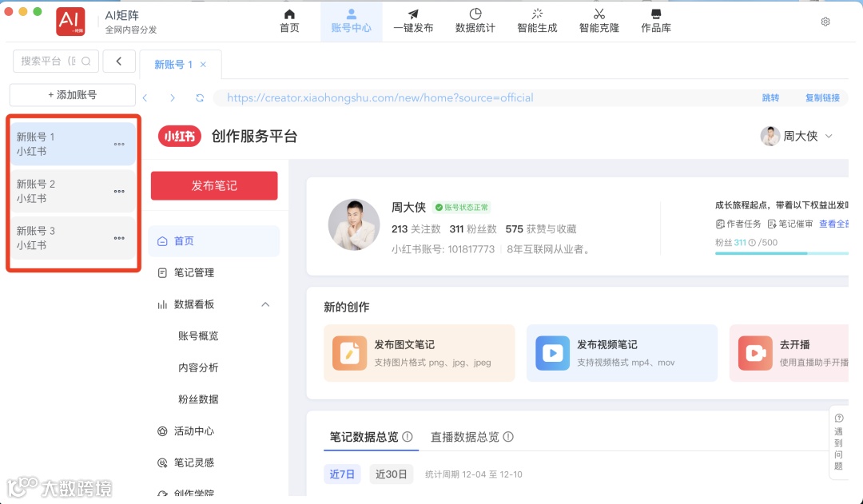Click the 发布图文笔记 card
863x504 pixels.
(x=420, y=353)
